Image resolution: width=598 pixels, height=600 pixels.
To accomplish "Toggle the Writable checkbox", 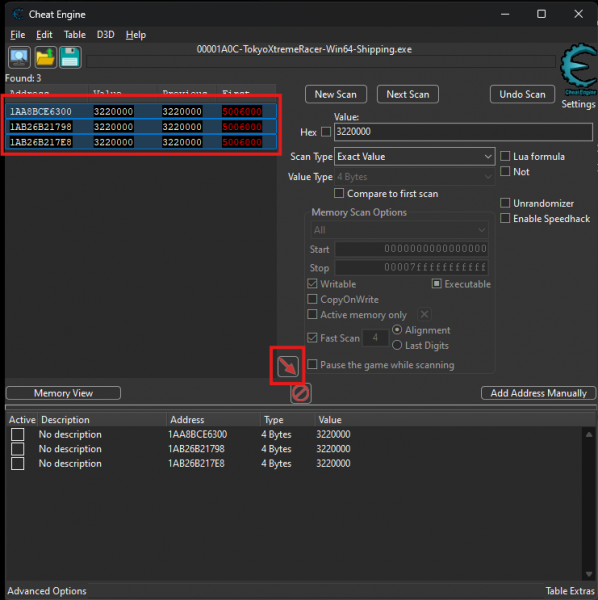I will tap(312, 284).
